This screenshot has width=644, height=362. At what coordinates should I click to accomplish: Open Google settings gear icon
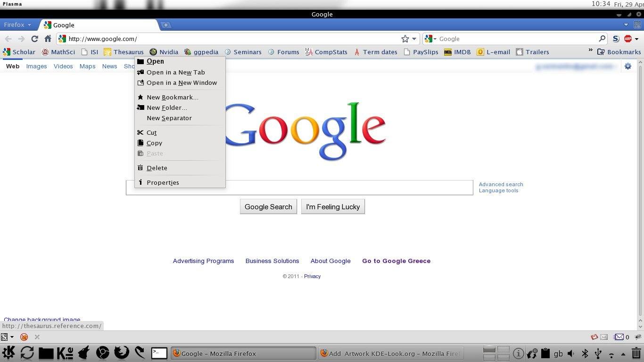[627, 66]
